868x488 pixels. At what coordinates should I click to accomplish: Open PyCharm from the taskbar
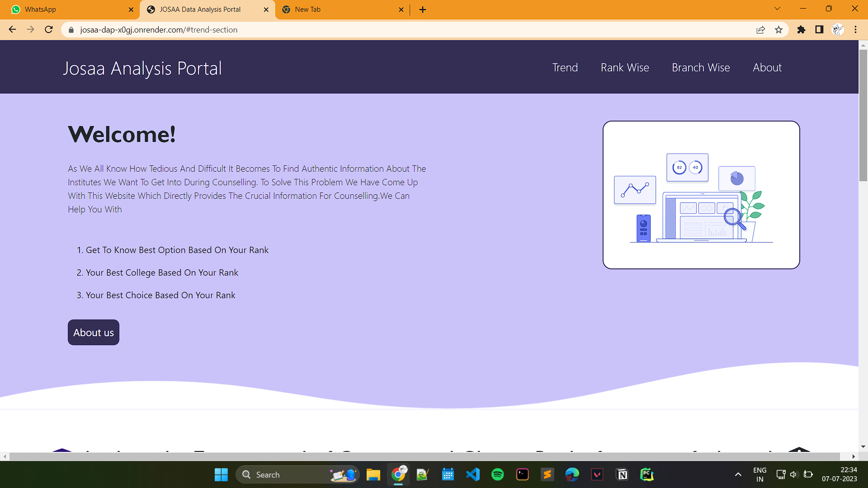(647, 474)
